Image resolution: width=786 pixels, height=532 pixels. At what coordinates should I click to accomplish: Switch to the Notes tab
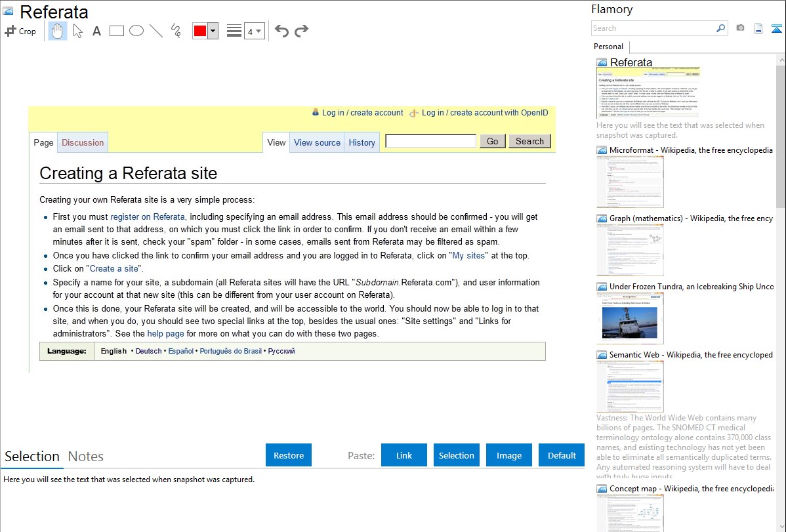[x=86, y=457]
